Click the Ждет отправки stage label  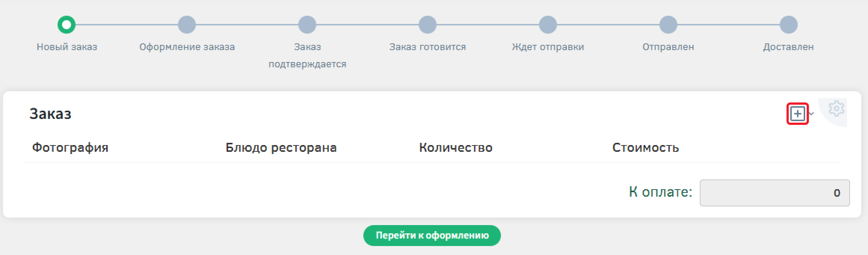(x=548, y=47)
